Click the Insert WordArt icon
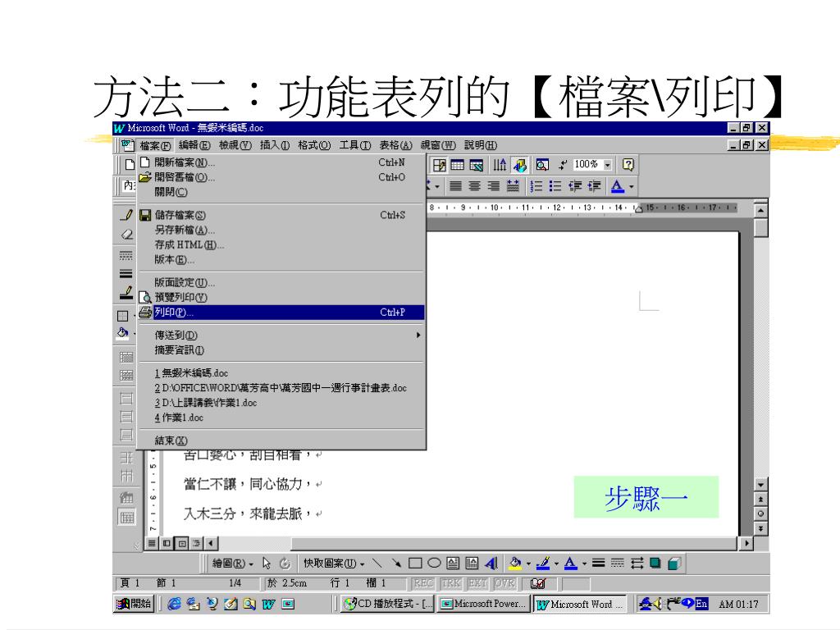The width and height of the screenshot is (840, 630). [x=491, y=564]
